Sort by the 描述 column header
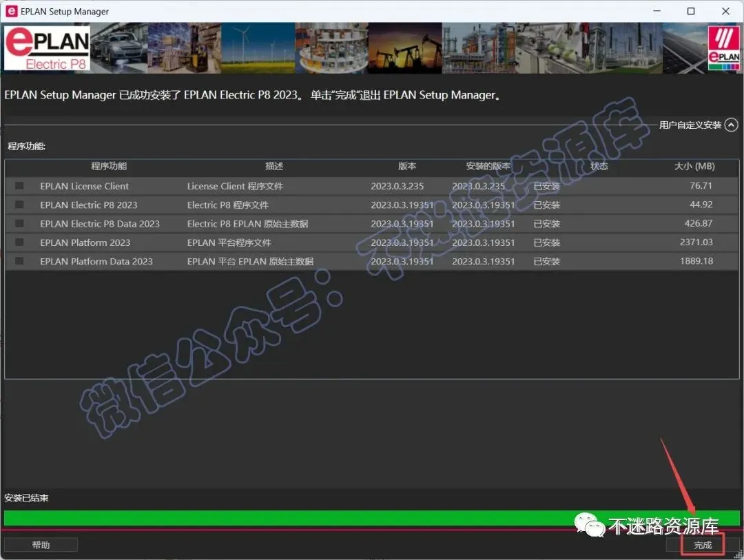Image resolution: width=744 pixels, height=560 pixels. pos(274,166)
